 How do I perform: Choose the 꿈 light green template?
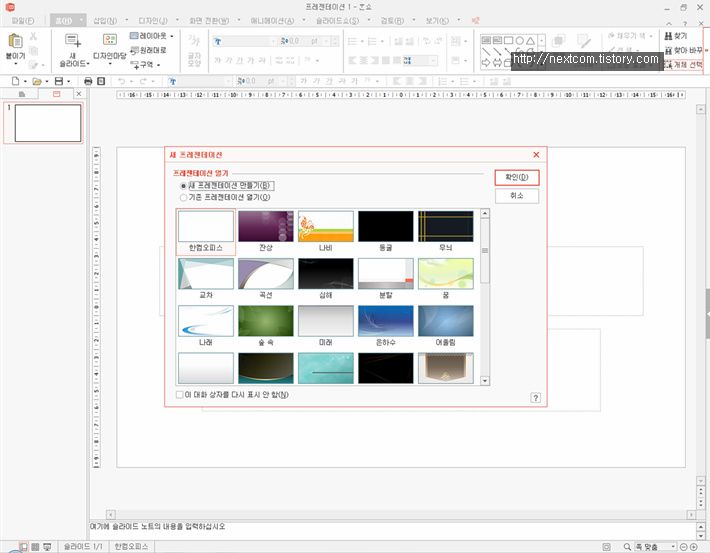click(x=446, y=279)
